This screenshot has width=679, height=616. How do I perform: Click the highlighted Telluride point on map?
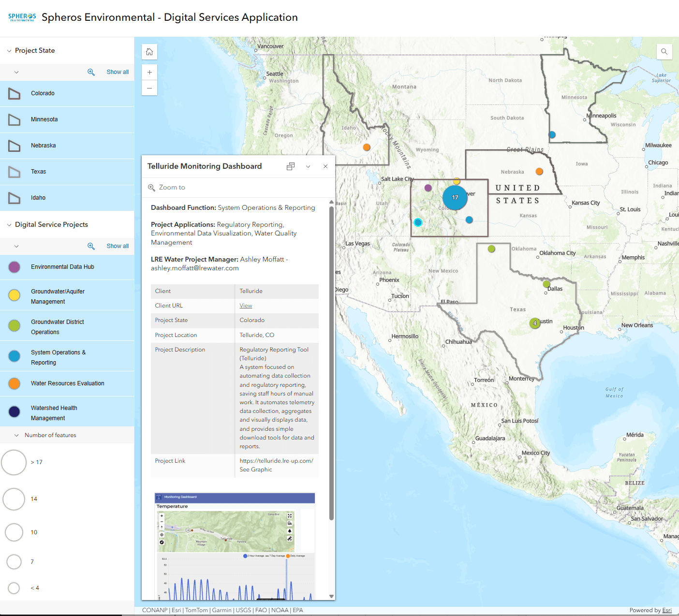tap(418, 222)
